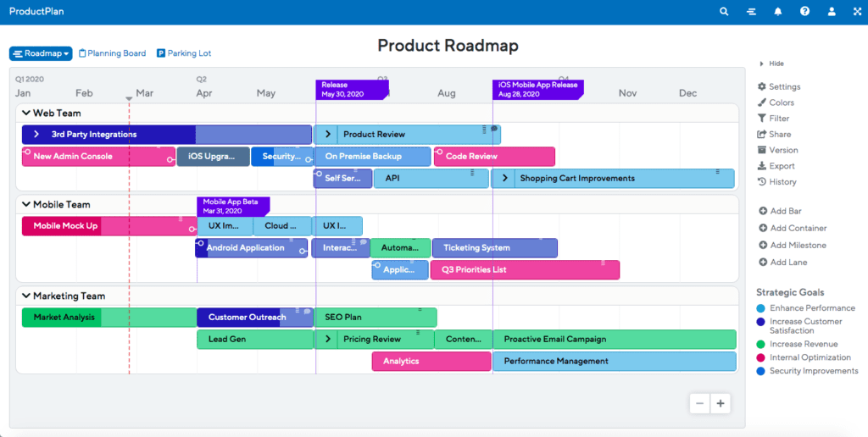The height and width of the screenshot is (437, 868).
Task: Click Add Milestone plus option
Action: tap(793, 245)
